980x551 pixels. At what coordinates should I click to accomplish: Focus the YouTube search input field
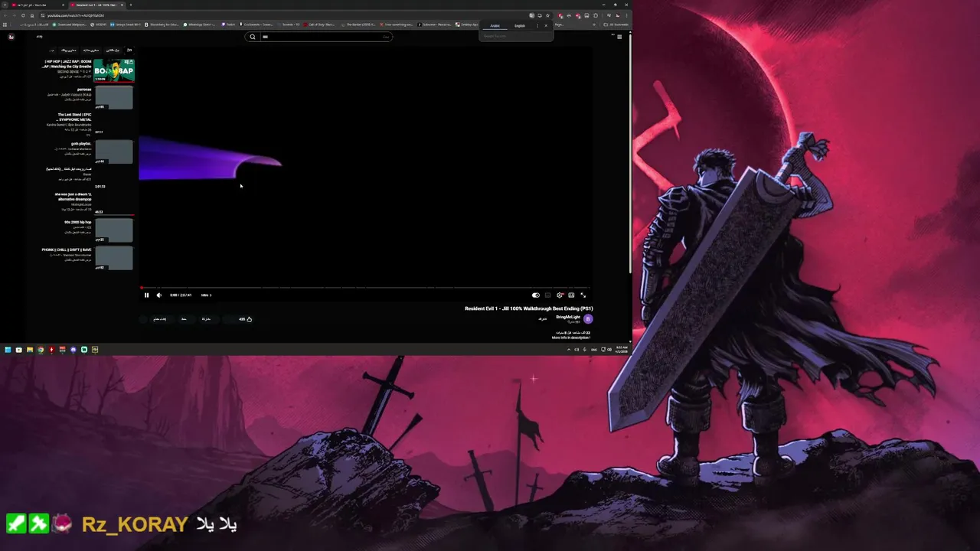(326, 37)
